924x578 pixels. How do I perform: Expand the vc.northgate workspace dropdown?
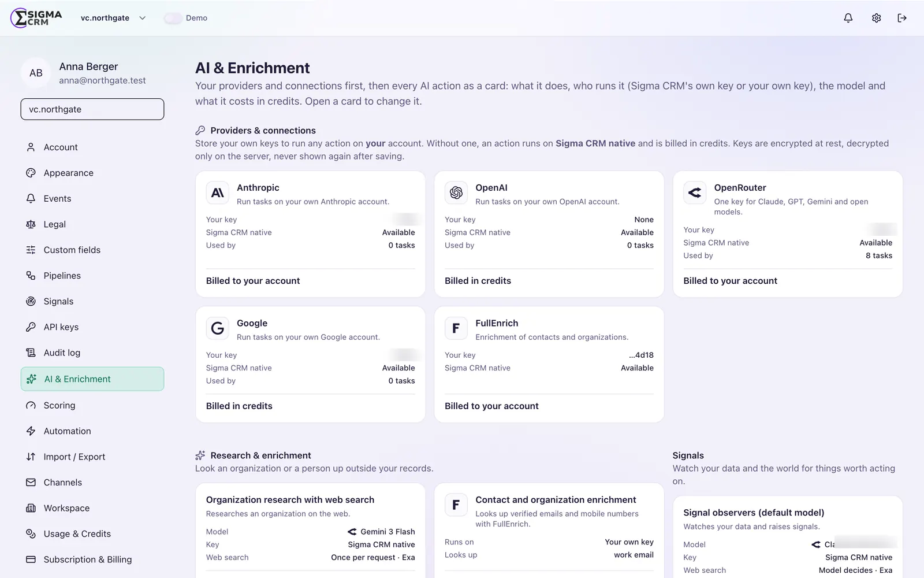113,18
